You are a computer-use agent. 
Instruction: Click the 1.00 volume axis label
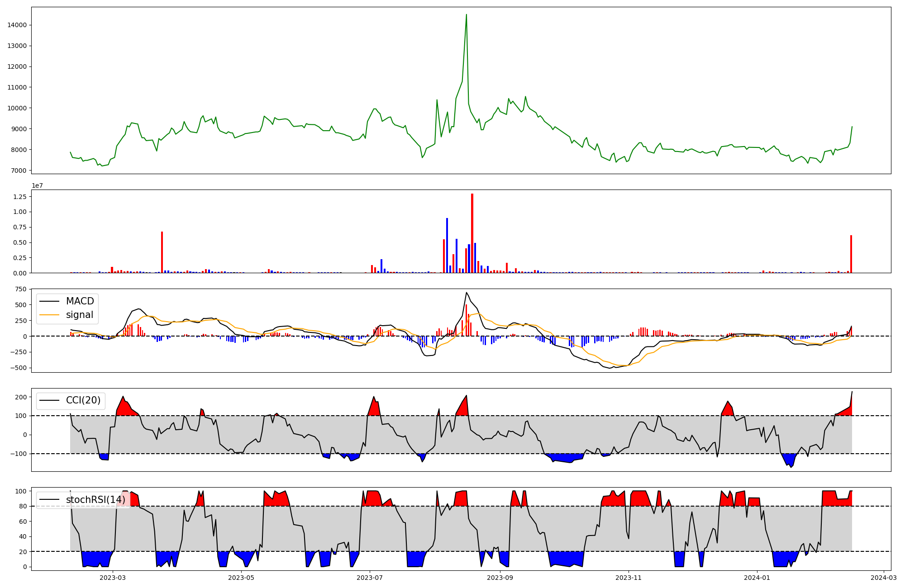[20, 212]
